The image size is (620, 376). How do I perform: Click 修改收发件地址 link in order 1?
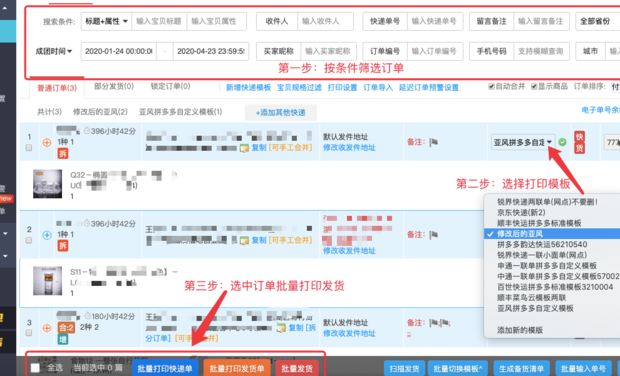[x=349, y=147]
